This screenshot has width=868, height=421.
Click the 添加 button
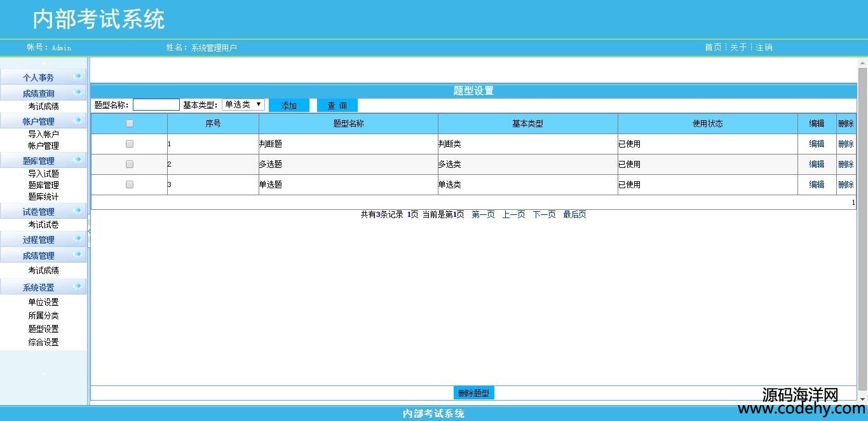click(289, 106)
